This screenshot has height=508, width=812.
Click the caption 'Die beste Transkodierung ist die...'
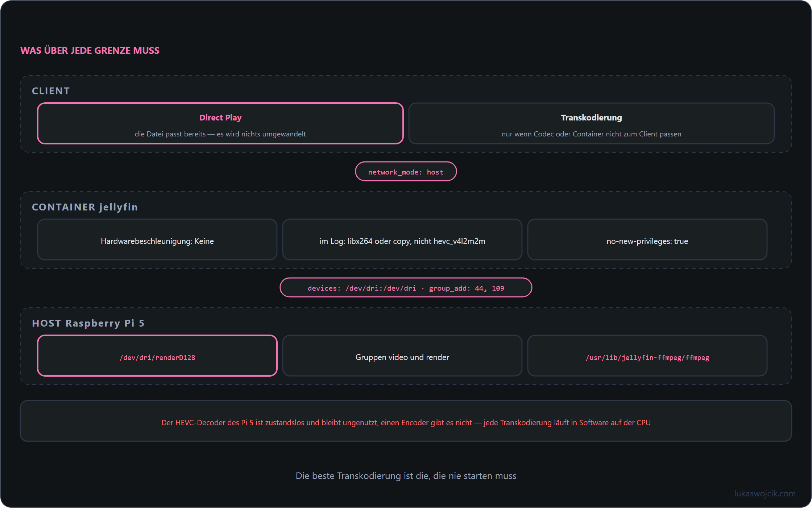pos(406,476)
